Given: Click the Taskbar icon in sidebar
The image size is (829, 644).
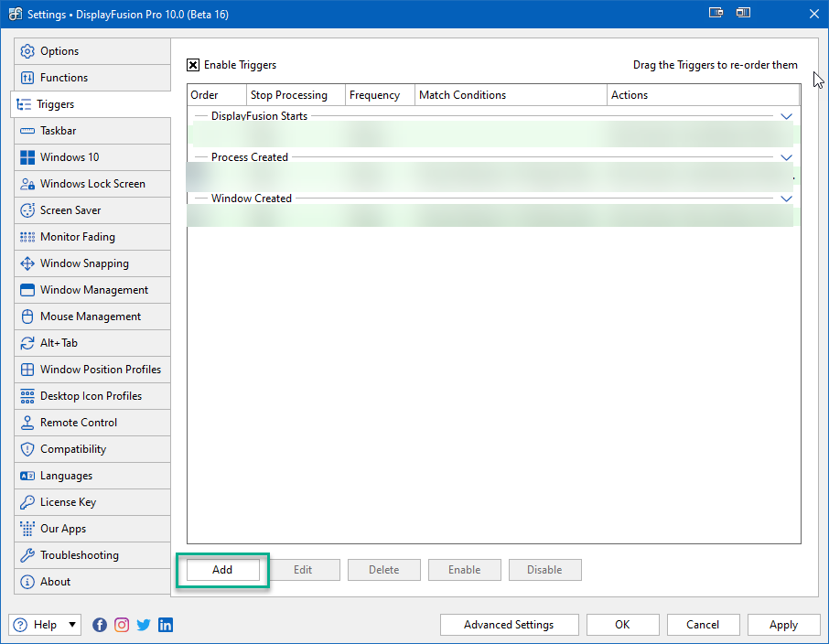Looking at the screenshot, I should tap(27, 131).
